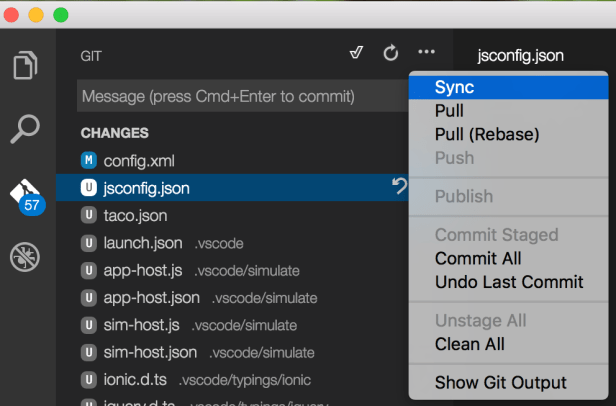Open Show Git Output
Viewport: 616px width, 406px height.
coord(500,383)
